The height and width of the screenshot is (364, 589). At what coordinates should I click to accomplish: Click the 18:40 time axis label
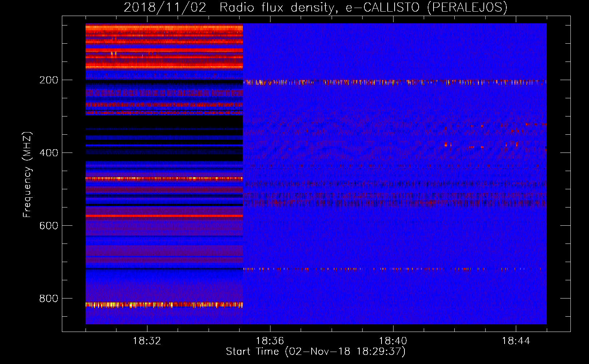pyautogui.click(x=393, y=341)
